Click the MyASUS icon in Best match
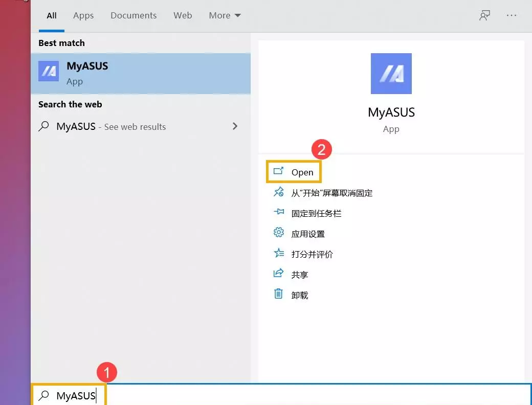Screen dimensions: 532x405 tap(49, 72)
